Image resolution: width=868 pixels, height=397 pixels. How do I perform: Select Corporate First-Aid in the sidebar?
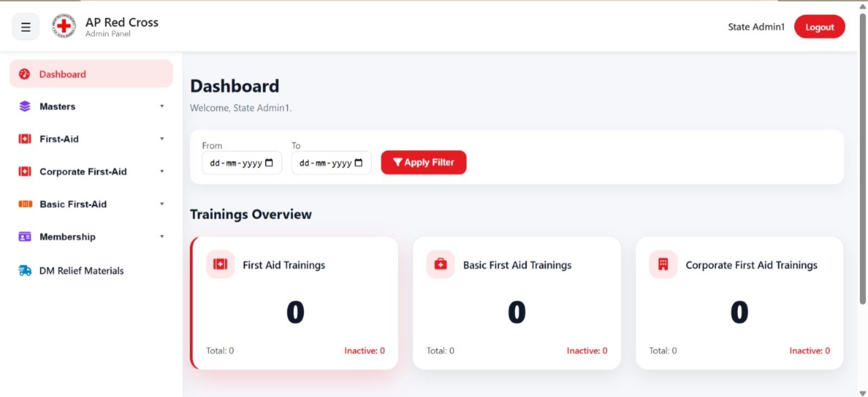91,171
